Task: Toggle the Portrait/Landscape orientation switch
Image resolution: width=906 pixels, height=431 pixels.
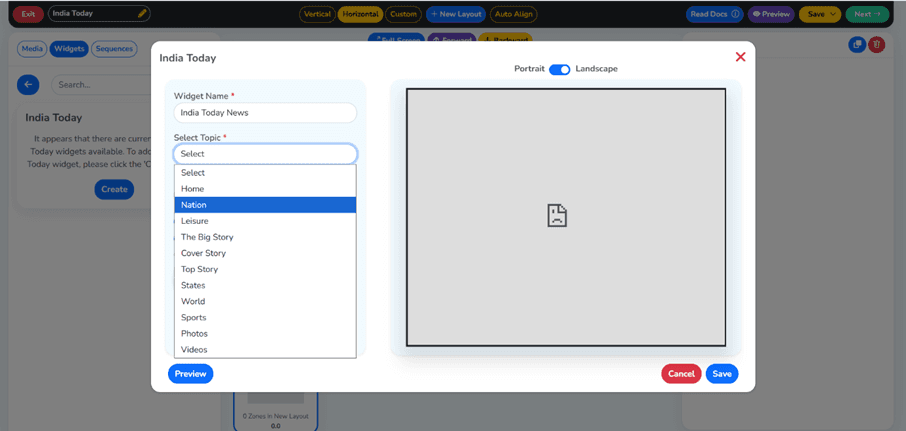Action: 559,69
